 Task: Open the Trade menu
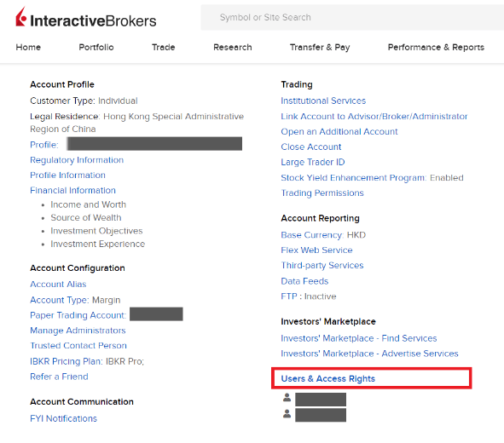coord(163,47)
